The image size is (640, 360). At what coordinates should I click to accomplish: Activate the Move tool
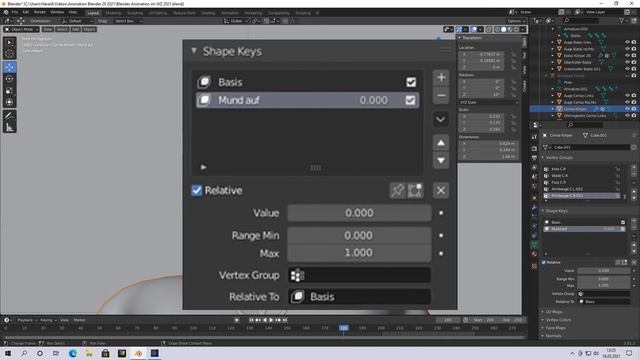pyautogui.click(x=10, y=67)
